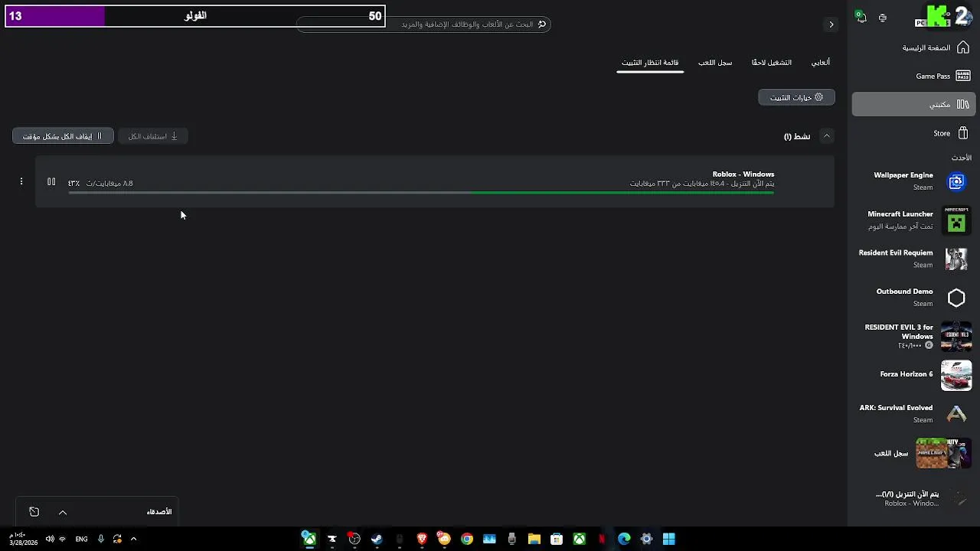Open the taskbar clock and date
Screen dimensions: 980x551
click(23, 539)
